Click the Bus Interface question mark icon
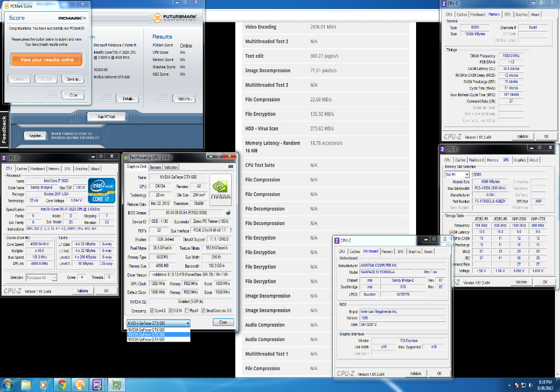Viewport: 560px width, 392px height. click(231, 230)
